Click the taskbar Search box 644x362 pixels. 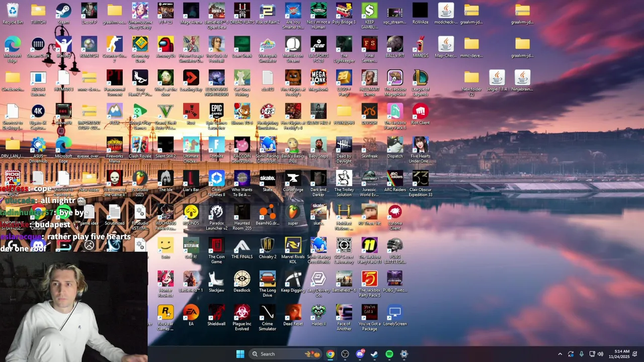(285, 354)
